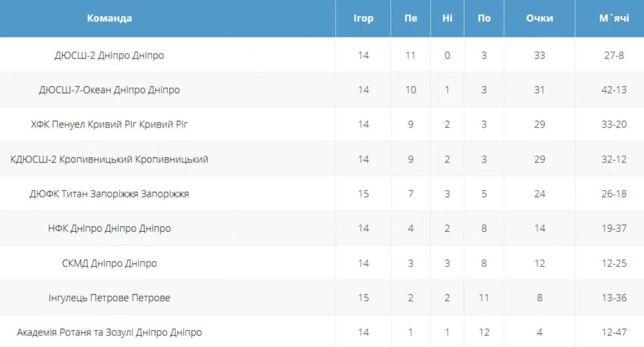Click the Команда column header
Screen dimensions: 644x347
pyautogui.click(x=109, y=18)
